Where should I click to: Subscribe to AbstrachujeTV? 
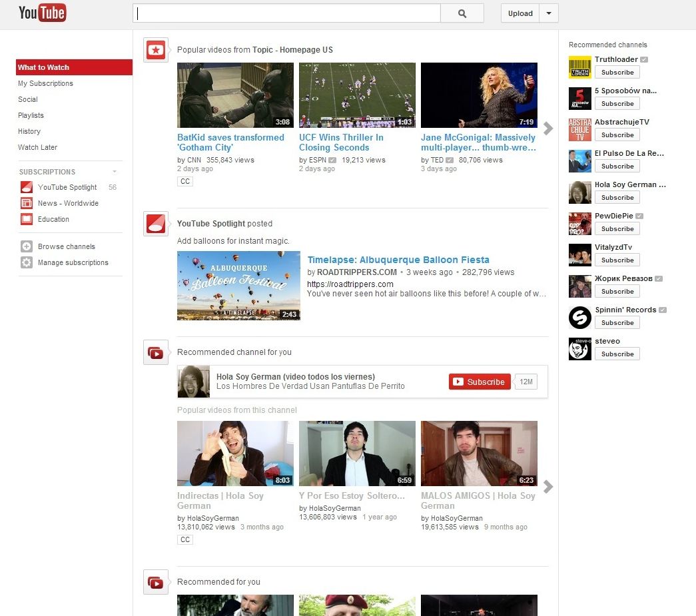[617, 135]
